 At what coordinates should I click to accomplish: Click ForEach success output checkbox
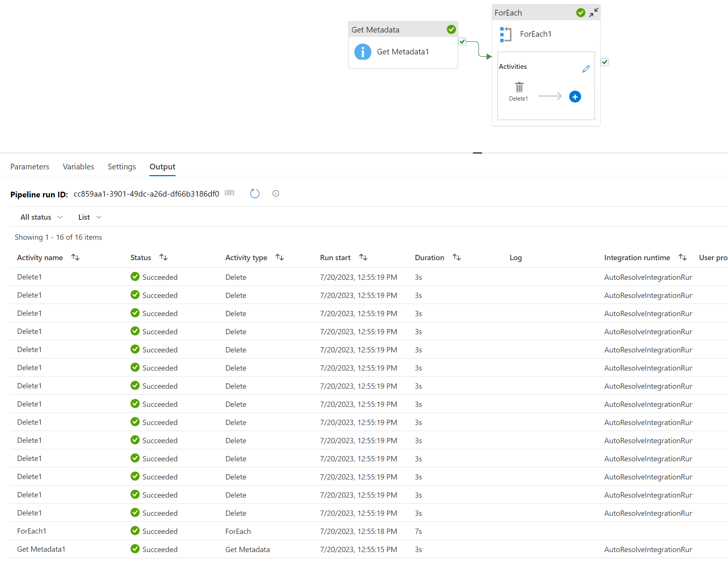point(604,62)
